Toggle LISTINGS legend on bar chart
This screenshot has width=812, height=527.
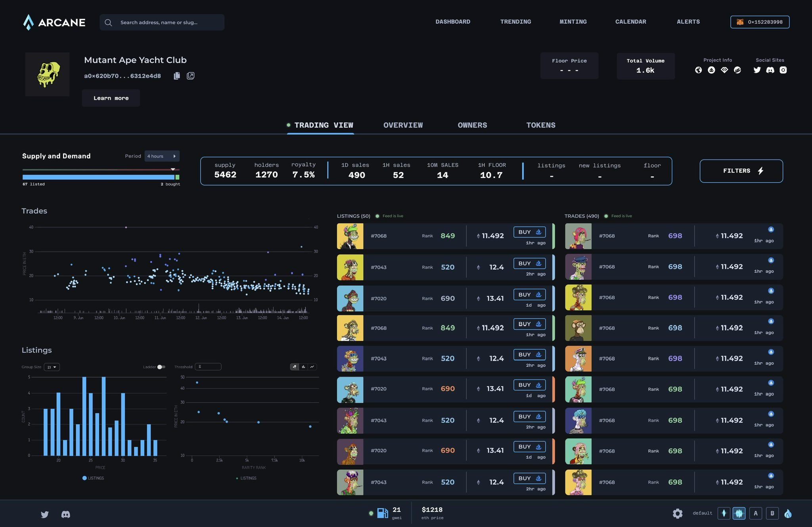[x=93, y=478]
